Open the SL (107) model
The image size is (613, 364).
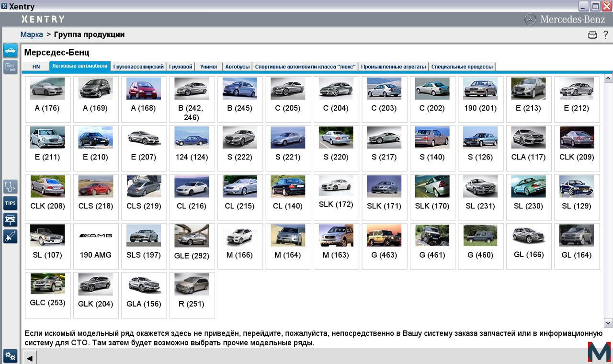click(47, 246)
